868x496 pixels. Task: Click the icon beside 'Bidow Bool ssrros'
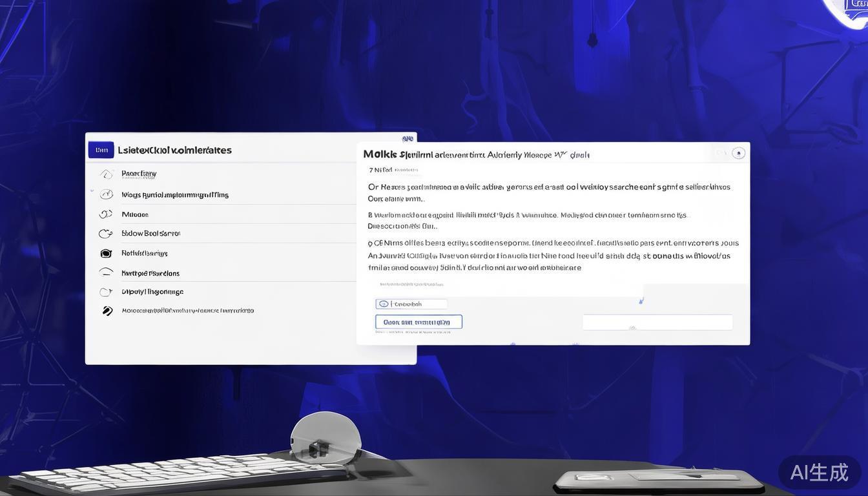(106, 234)
